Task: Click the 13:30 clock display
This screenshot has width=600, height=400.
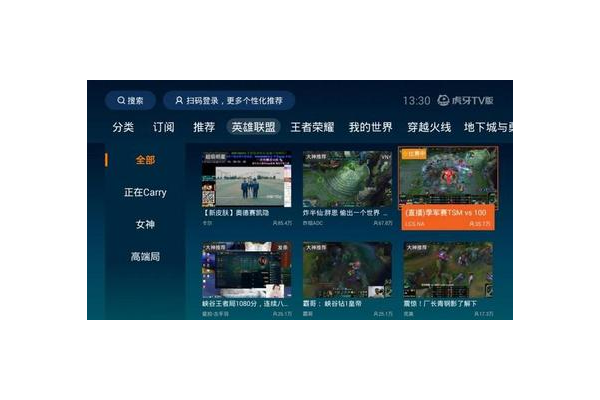Action: coord(417,101)
